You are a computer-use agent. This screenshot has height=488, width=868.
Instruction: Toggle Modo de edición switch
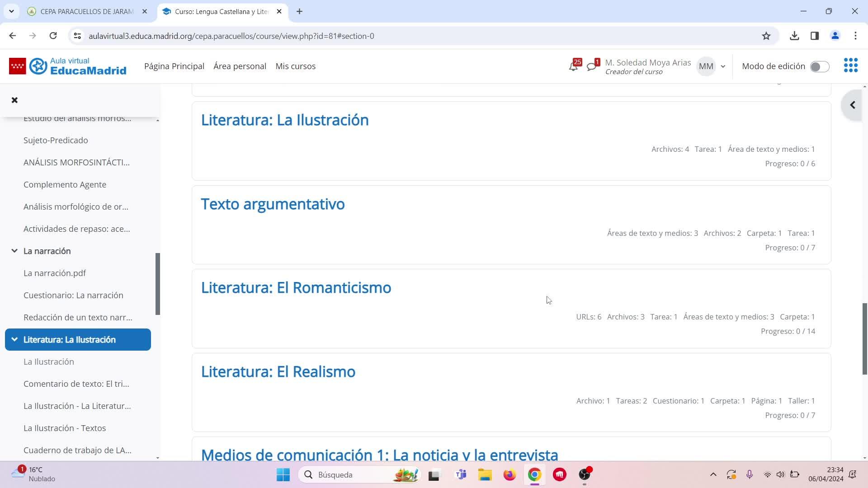pos(819,66)
